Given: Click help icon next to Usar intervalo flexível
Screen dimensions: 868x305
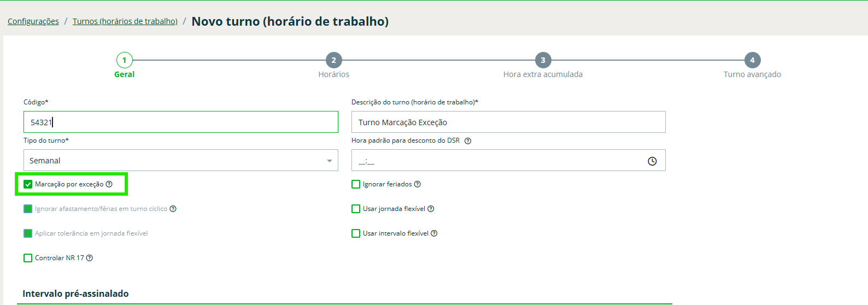Looking at the screenshot, I should 434,233.
